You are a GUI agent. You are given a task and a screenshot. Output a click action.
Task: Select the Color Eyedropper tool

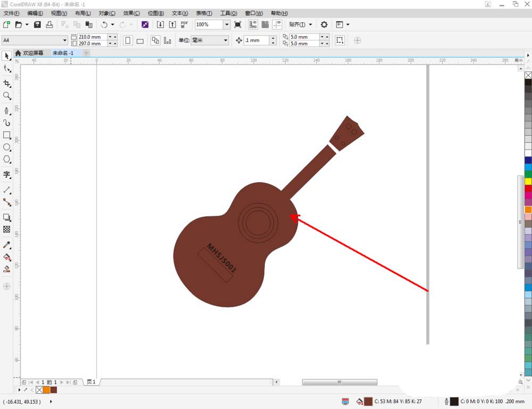[x=7, y=244]
